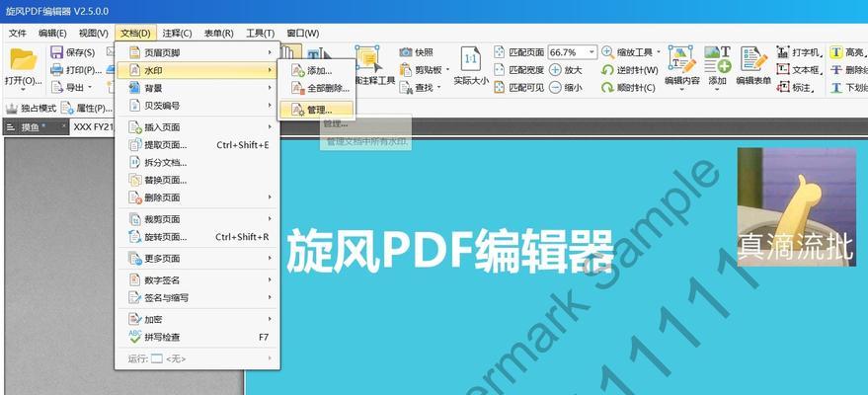Open the Background (背景) submenu item
The height and width of the screenshot is (395, 868).
[x=197, y=88]
